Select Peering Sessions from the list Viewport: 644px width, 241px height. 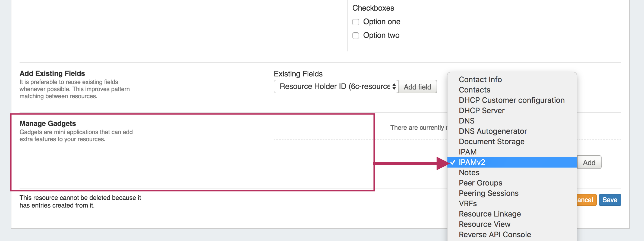click(x=488, y=193)
